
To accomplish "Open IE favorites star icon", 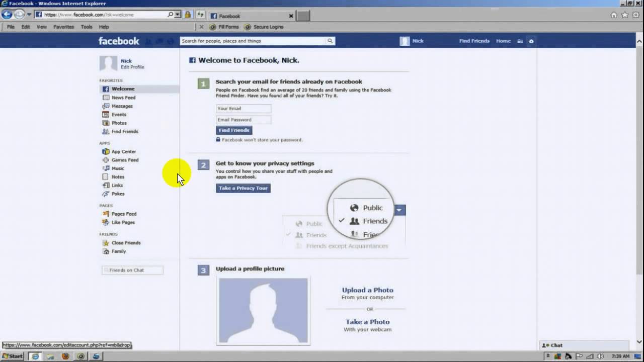I will tap(625, 15).
